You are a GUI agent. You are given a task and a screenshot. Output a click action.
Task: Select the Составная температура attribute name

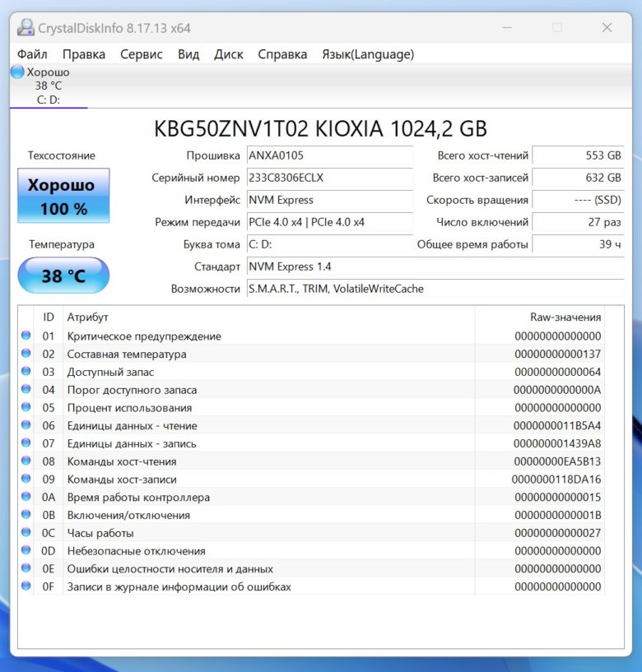pos(127,355)
